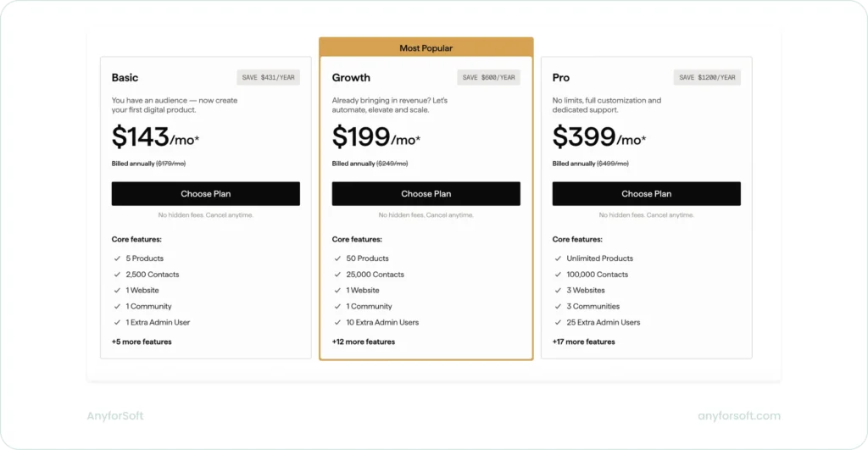Click the checkmark next to 2,500 Contacts

(116, 275)
